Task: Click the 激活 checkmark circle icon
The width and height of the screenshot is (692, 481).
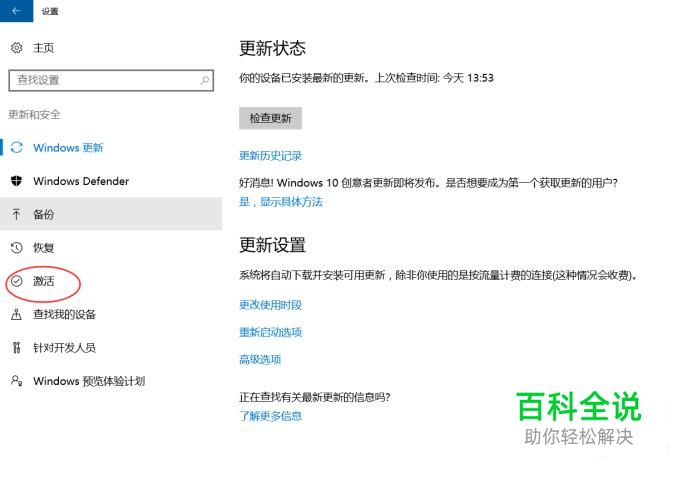Action: [16, 281]
